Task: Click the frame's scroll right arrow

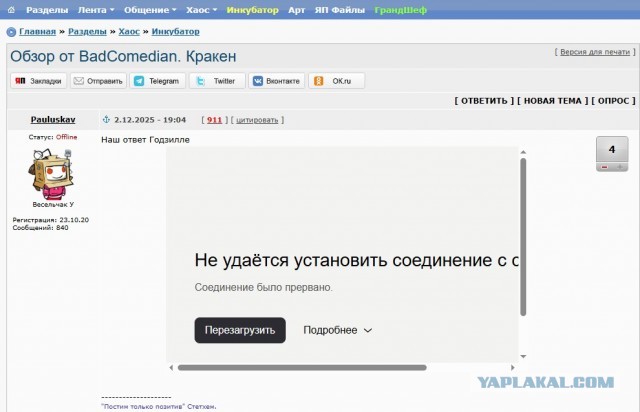Action: 513,367
